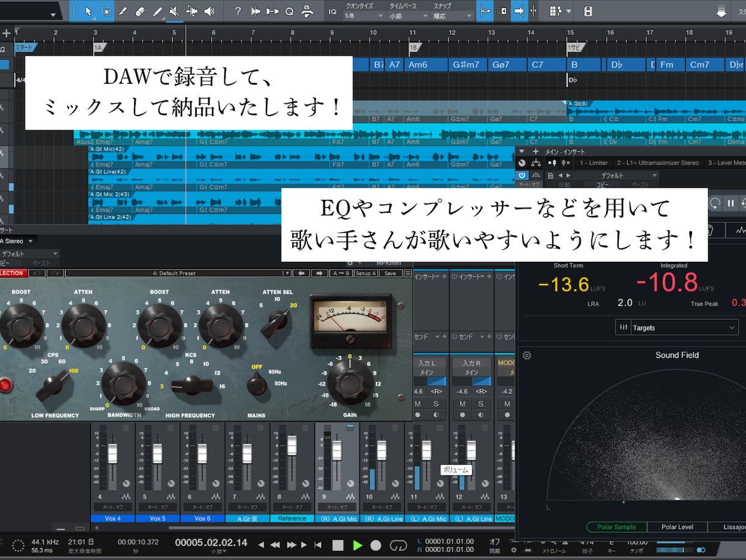Open the video (film) player icon

point(588,11)
